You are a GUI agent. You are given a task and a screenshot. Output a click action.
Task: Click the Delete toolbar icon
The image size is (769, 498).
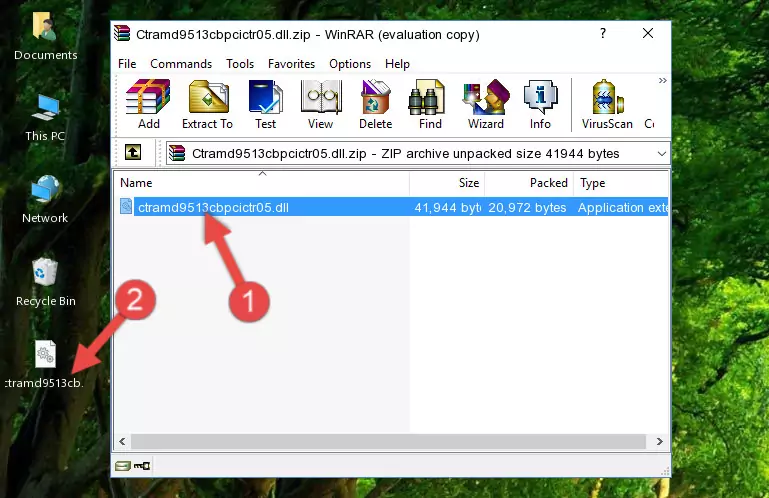point(376,104)
